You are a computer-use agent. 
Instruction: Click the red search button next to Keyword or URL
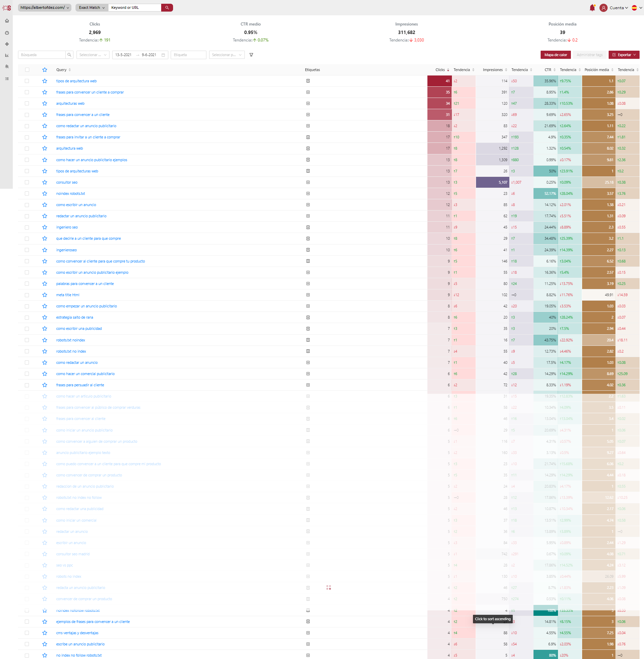pyautogui.click(x=167, y=7)
